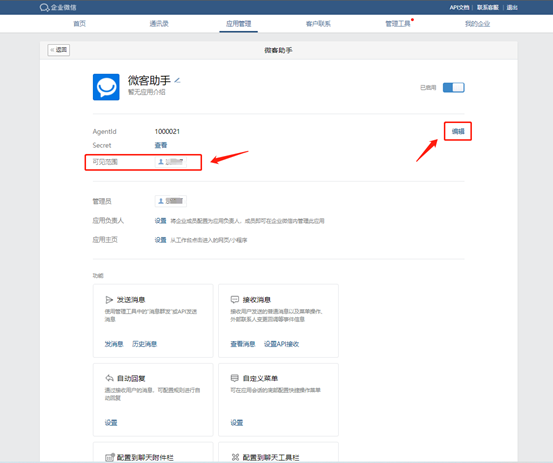Open the 通讯录 tab
The width and height of the screenshot is (553, 463).
tap(159, 24)
